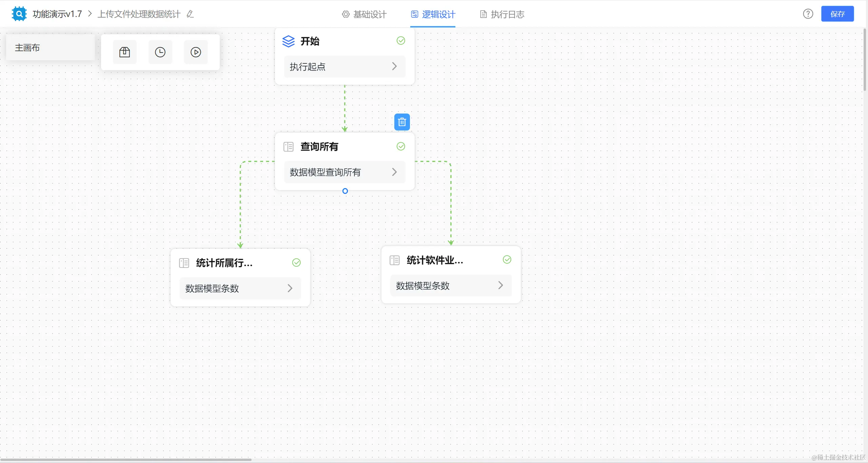Click the pencil edit icon beside flow name
The width and height of the screenshot is (868, 463).
click(190, 14)
